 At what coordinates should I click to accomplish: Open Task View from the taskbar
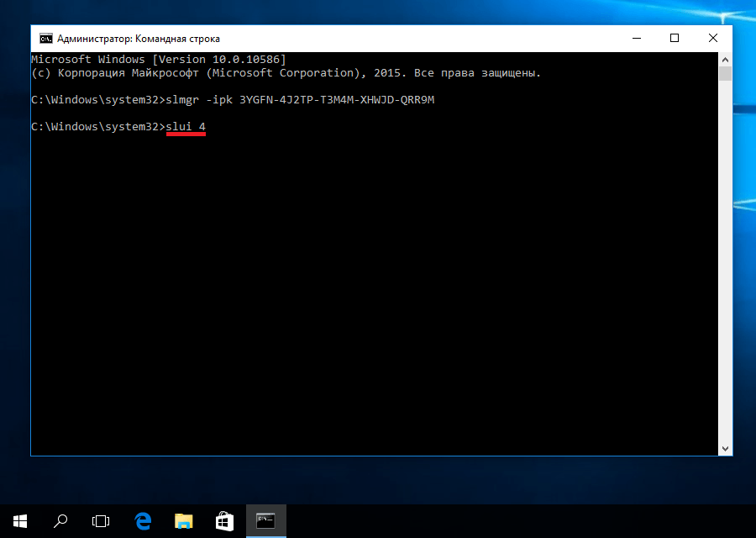click(101, 521)
